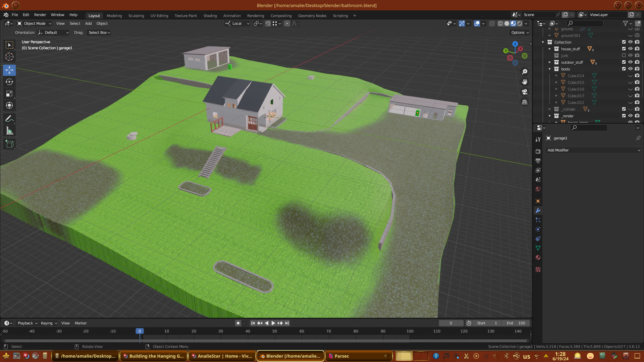
Task: Select the Scale tool in toolbar
Action: coord(9,94)
